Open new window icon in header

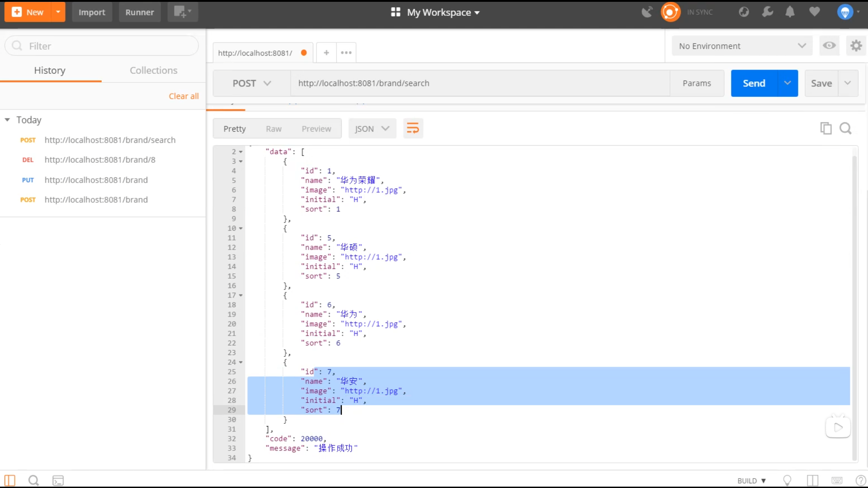click(183, 12)
